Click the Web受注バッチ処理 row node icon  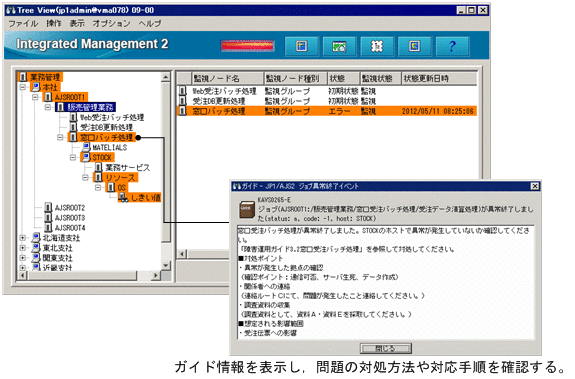(x=183, y=91)
